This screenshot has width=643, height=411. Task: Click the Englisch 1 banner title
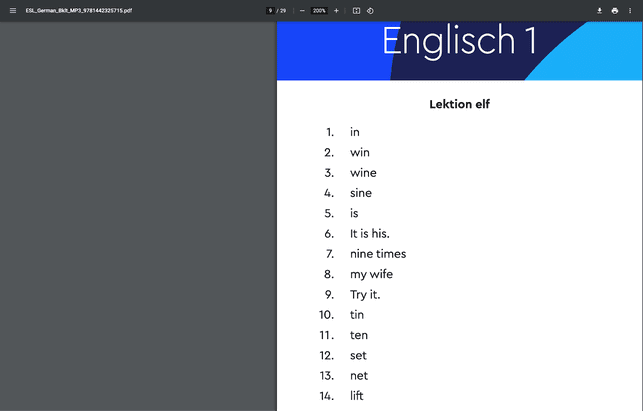coord(459,41)
